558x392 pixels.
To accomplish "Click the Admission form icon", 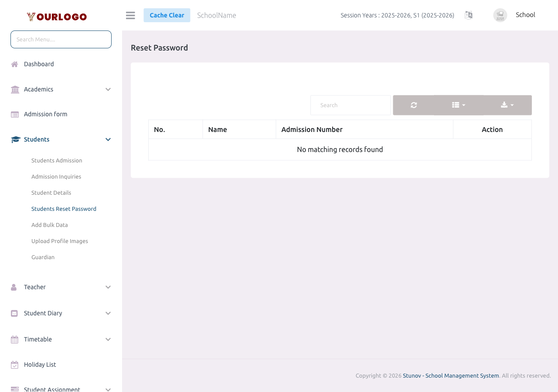I will pos(14,114).
